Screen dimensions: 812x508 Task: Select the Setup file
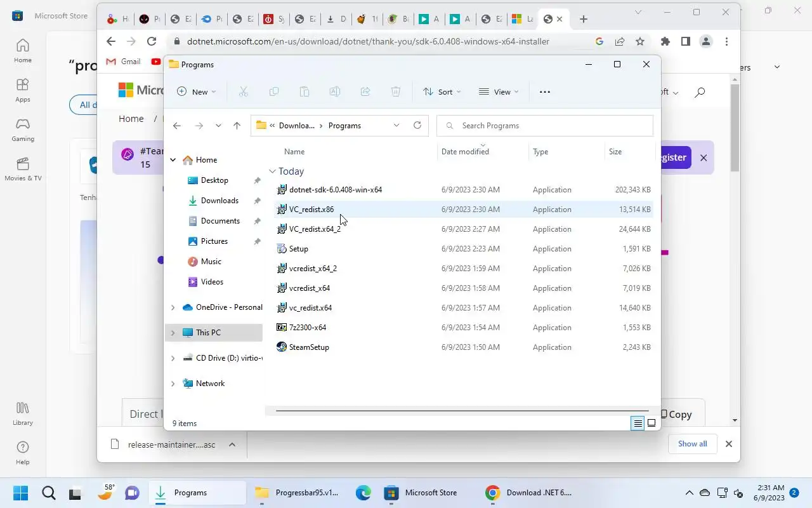click(x=464, y=249)
